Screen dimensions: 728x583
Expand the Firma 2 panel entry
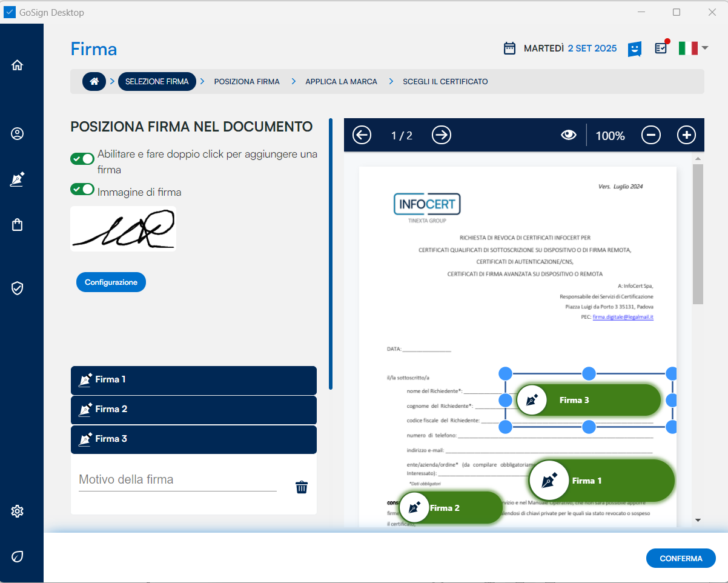point(193,410)
